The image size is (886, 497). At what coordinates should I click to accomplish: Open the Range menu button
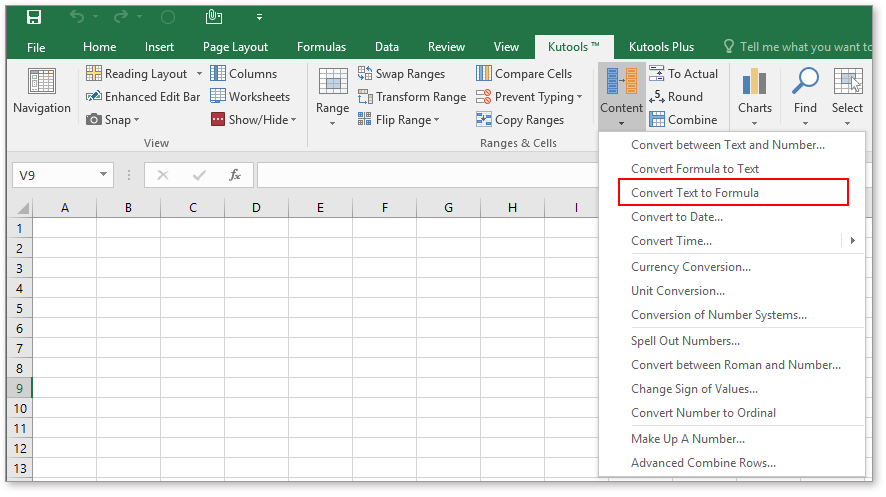pyautogui.click(x=332, y=97)
